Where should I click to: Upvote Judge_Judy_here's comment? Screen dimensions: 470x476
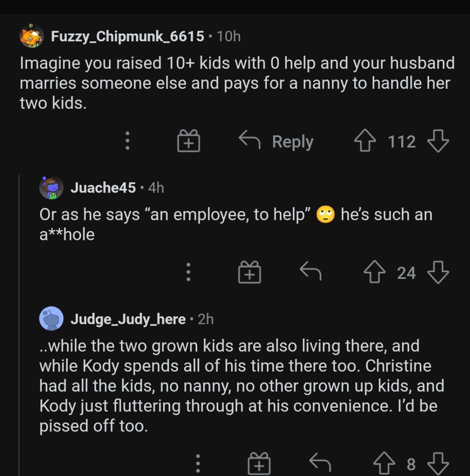[384, 463]
